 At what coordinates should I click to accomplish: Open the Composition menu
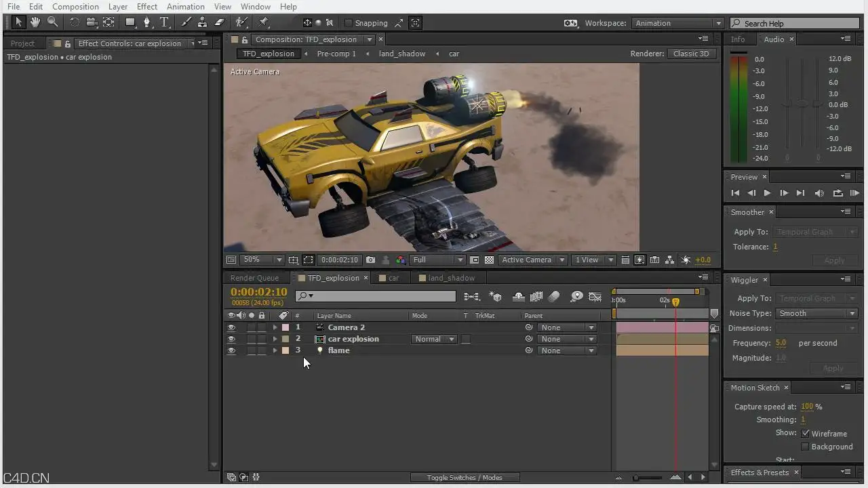click(x=75, y=6)
